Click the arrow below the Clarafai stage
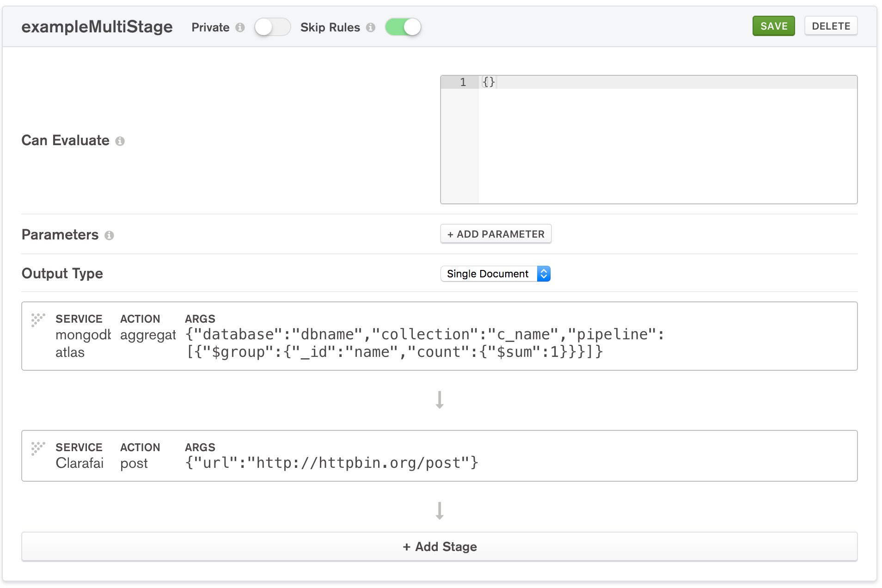Screen dimensions: 882x588 [x=439, y=511]
